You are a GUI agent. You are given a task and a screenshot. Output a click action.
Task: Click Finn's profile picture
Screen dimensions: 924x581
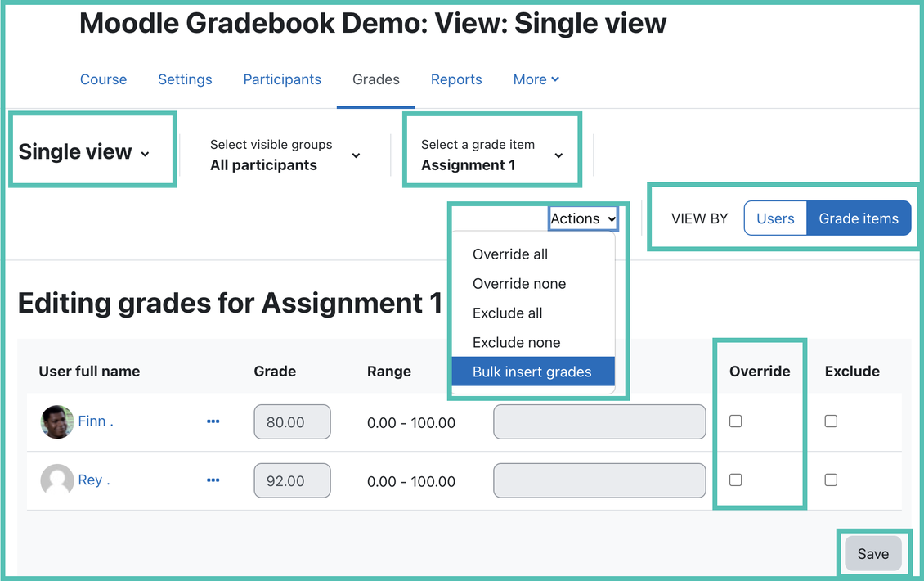(57, 421)
